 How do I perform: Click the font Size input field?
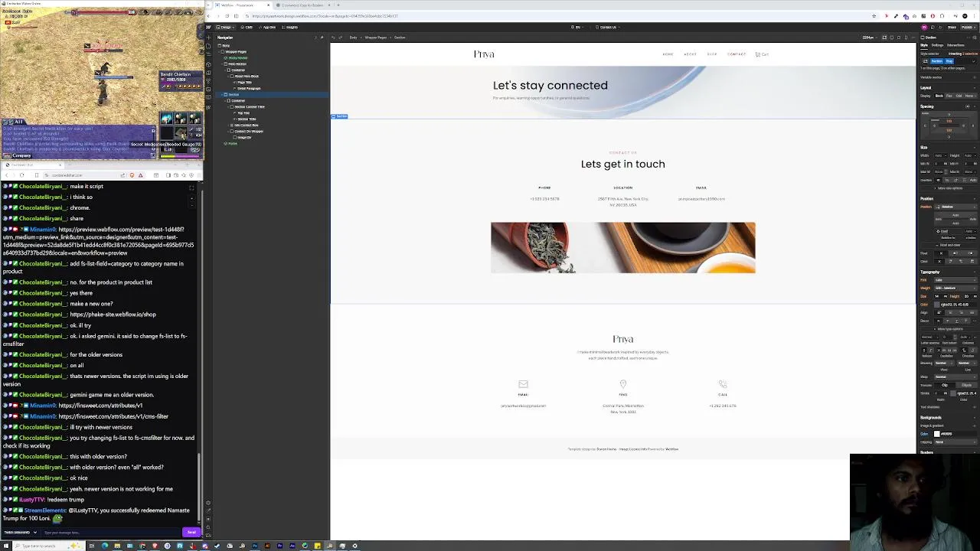coord(938,296)
